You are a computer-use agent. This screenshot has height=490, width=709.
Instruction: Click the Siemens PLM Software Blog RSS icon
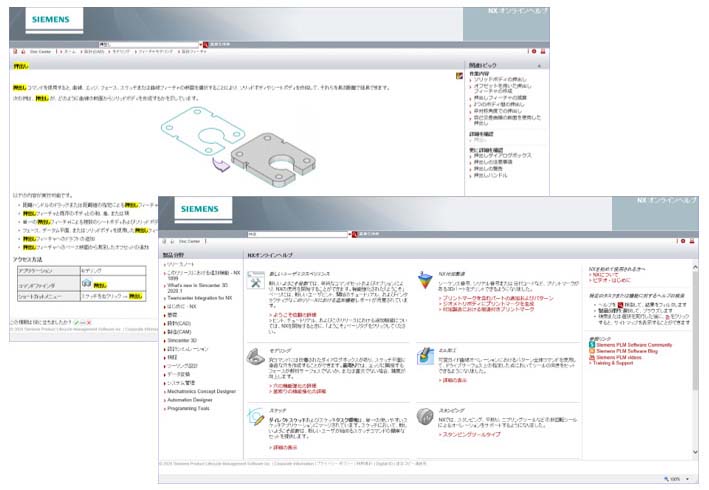(x=591, y=351)
